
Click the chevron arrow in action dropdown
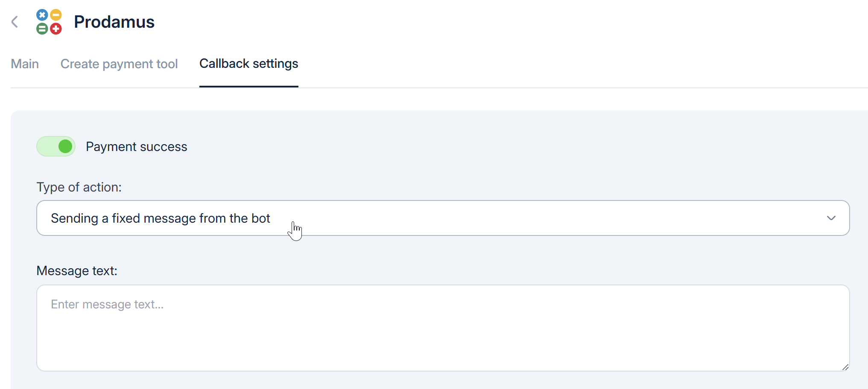[x=831, y=218]
